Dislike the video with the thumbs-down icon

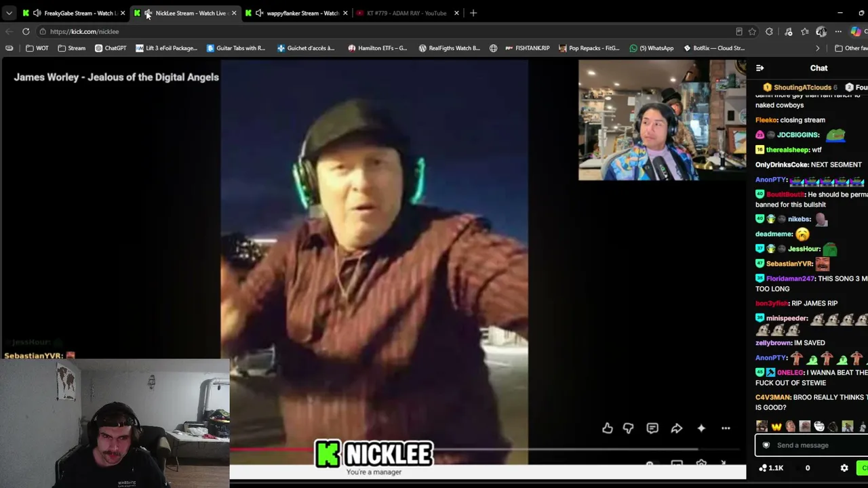(x=628, y=428)
